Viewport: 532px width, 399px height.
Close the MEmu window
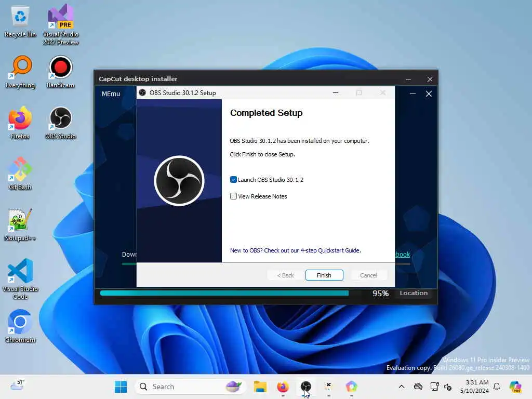coord(429,94)
